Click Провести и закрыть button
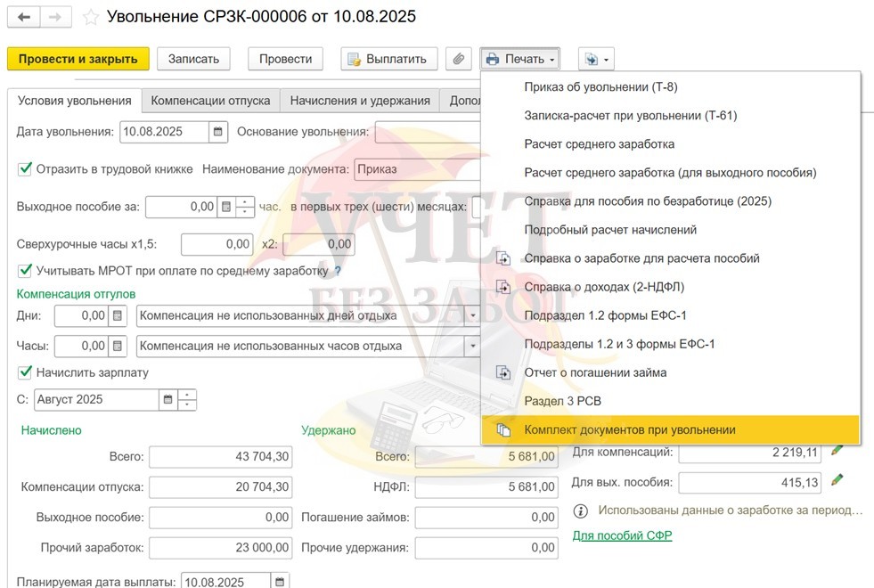 [x=78, y=59]
